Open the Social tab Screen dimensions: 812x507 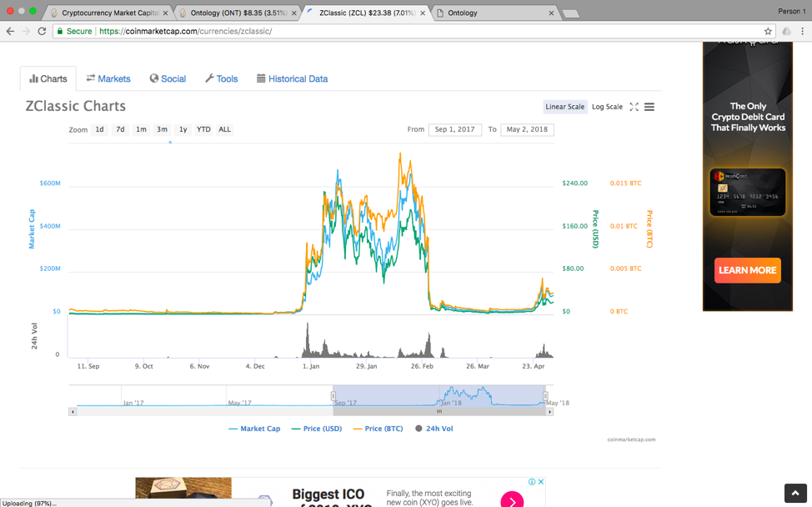[x=168, y=78]
